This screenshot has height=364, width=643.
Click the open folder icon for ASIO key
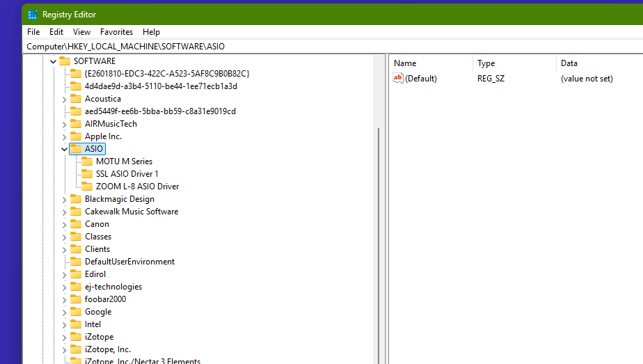[x=76, y=149]
